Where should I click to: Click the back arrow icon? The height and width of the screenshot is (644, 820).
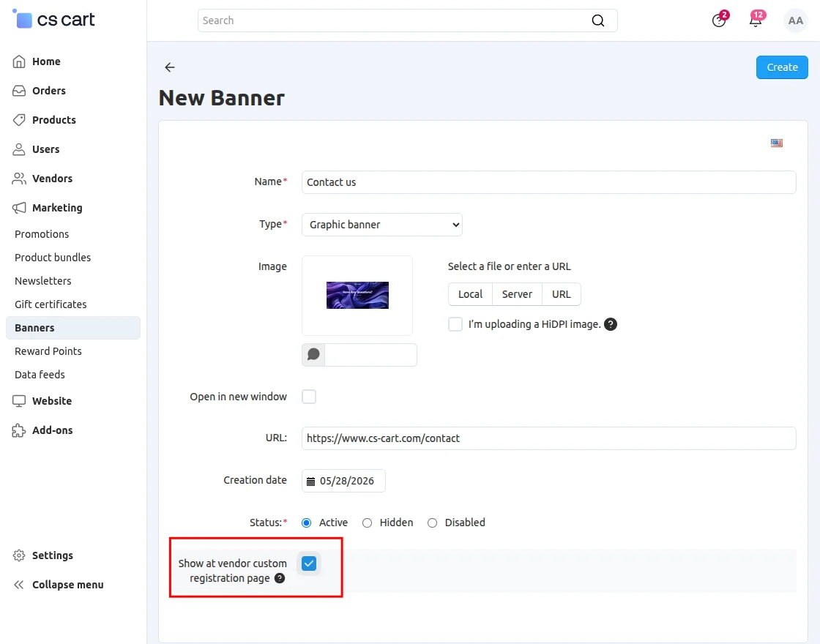169,67
